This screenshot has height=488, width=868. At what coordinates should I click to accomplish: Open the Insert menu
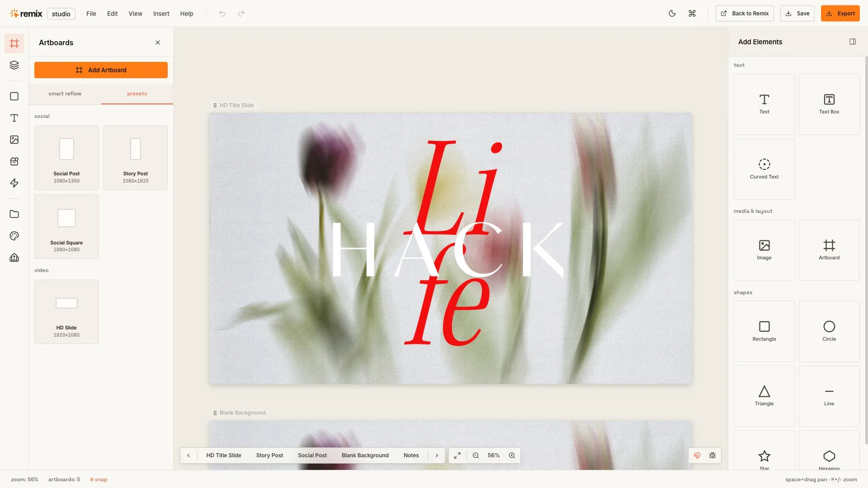(x=161, y=14)
